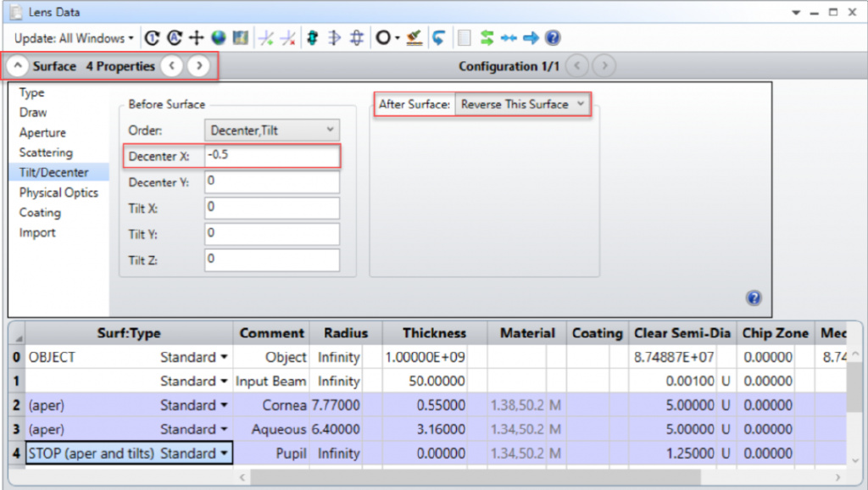Image resolution: width=868 pixels, height=490 pixels.
Task: Open surface type dropdown for row 1
Action: pyautogui.click(x=224, y=381)
